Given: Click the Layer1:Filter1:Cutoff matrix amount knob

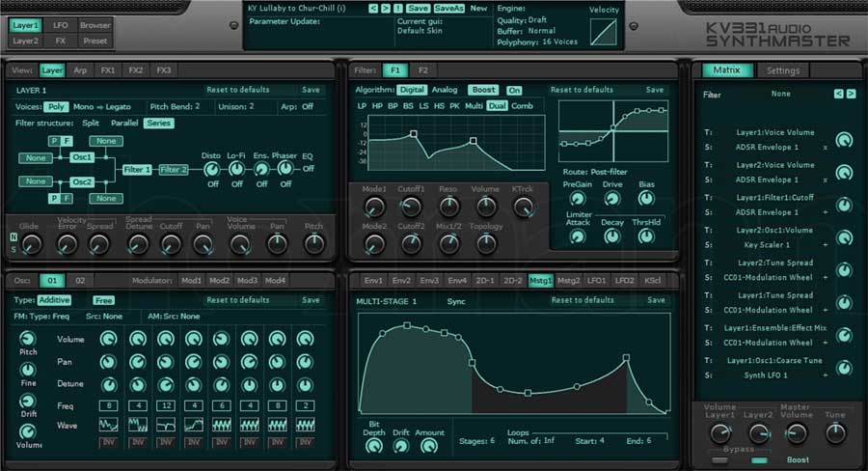Looking at the screenshot, I should (x=844, y=205).
